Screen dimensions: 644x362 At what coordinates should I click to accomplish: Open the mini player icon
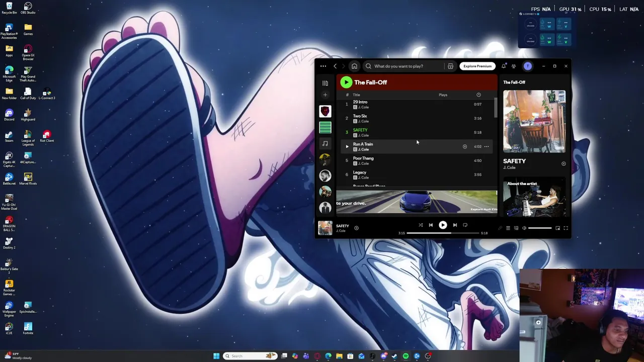pyautogui.click(x=557, y=228)
